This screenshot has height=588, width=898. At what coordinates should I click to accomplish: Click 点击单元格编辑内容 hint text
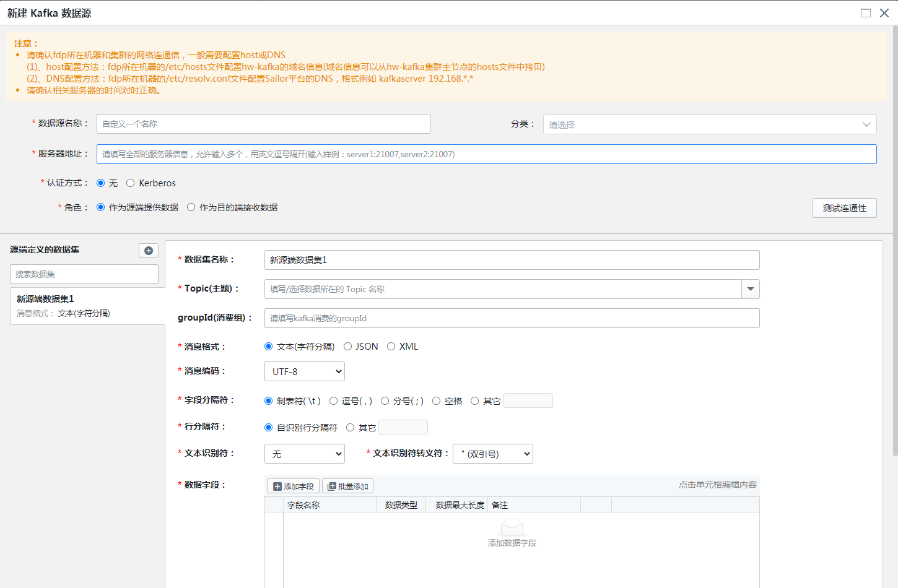point(718,485)
